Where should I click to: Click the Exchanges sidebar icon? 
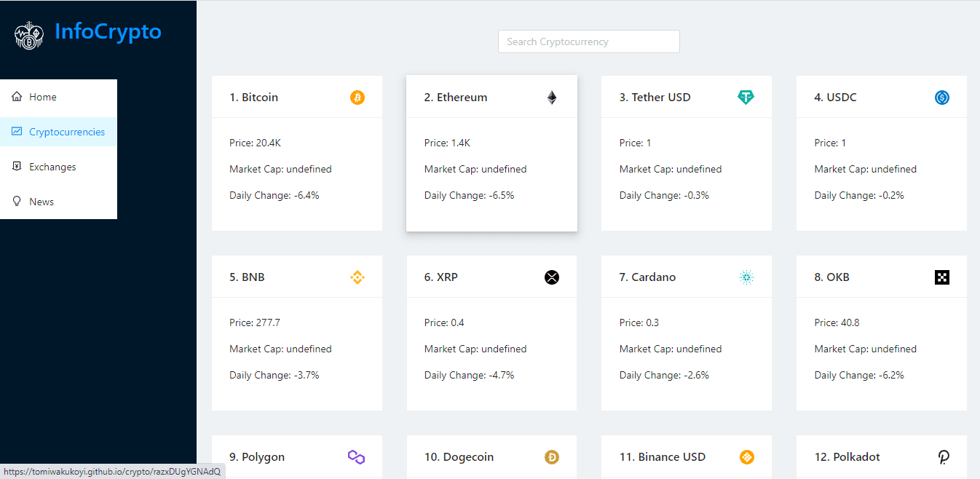17,167
